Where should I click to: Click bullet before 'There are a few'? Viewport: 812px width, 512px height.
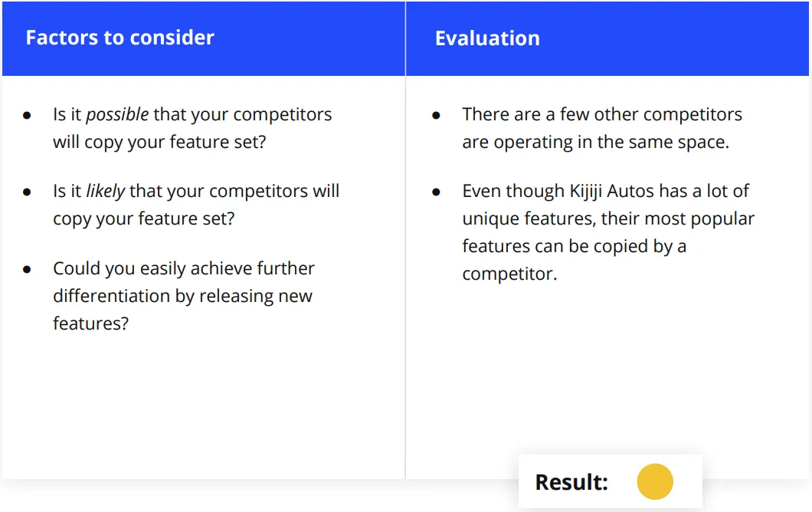pos(436,116)
